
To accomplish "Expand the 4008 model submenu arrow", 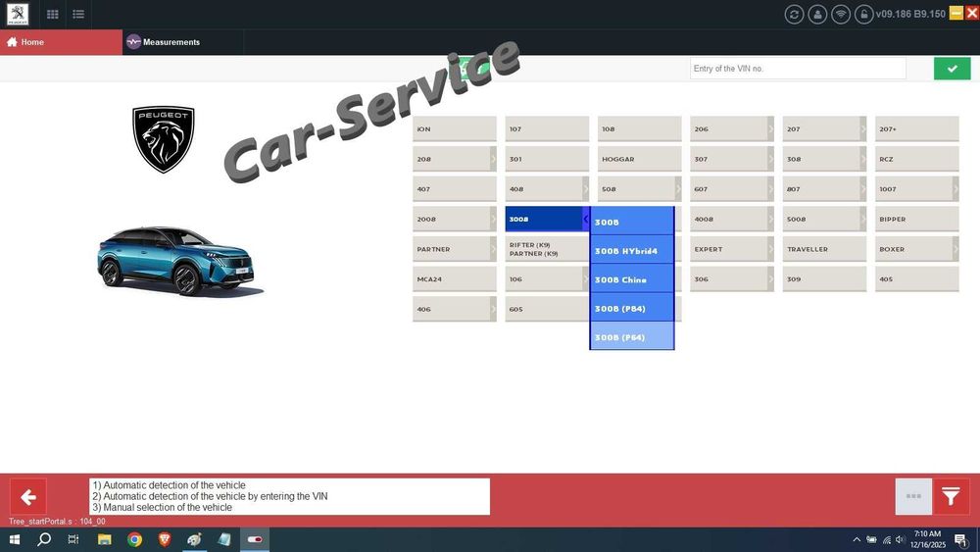I will tap(770, 219).
